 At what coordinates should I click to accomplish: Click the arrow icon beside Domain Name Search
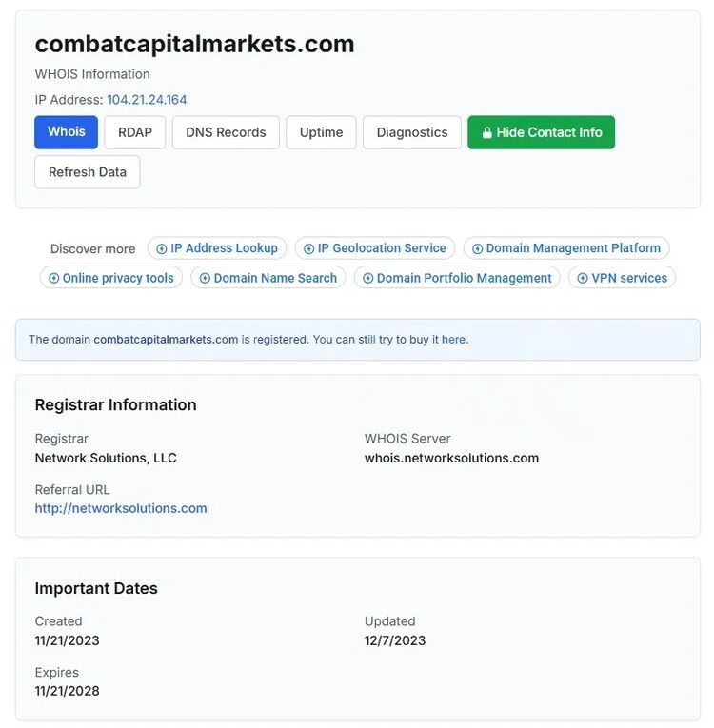click(x=205, y=278)
